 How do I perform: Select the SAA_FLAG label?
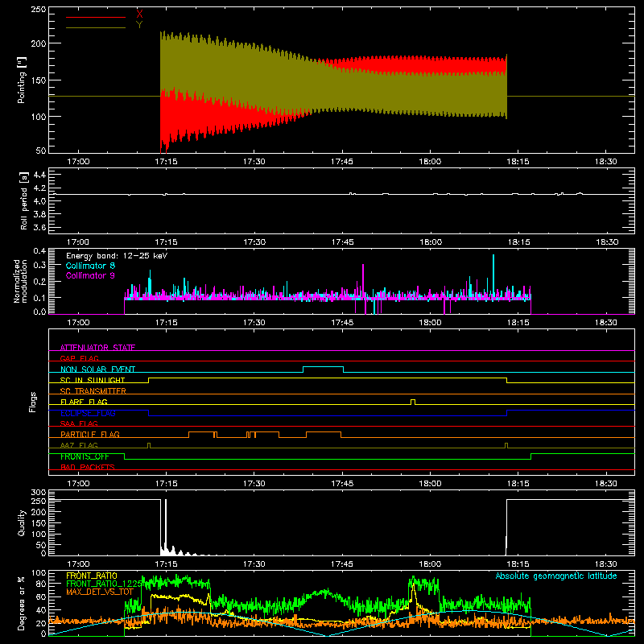pos(79,423)
